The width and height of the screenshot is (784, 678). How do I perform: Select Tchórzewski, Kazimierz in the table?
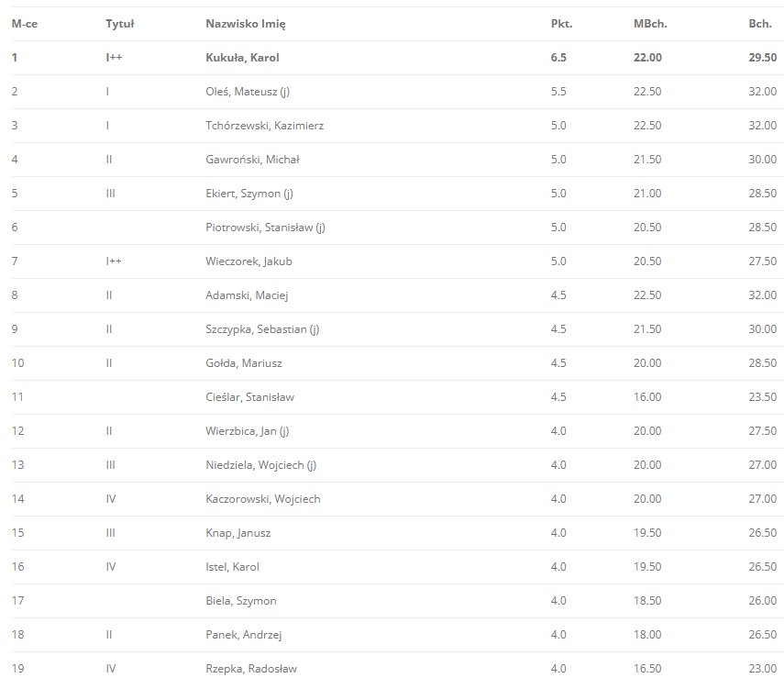pos(264,126)
